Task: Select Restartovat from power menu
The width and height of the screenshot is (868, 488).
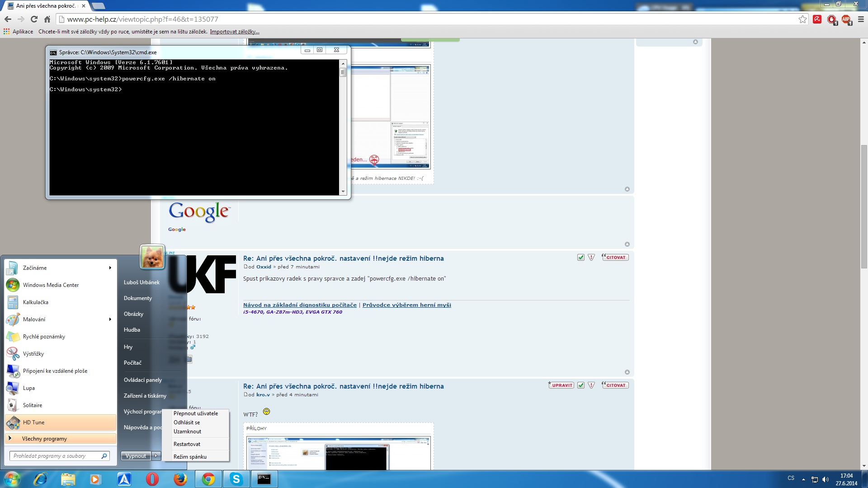Action: 187,444
